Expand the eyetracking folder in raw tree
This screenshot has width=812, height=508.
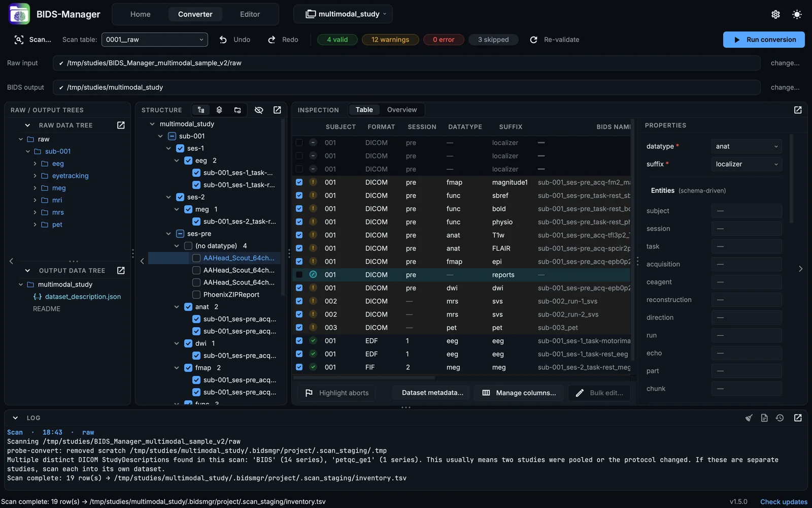[35, 176]
